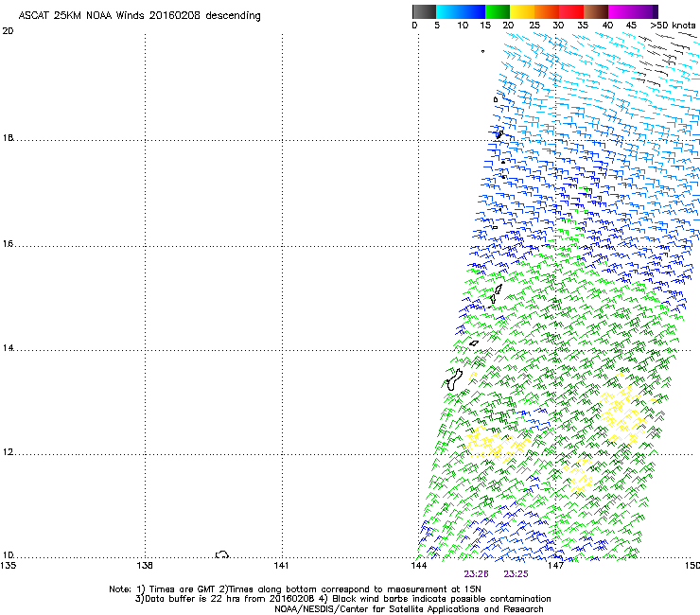Click the '>50 knots' scale label
This screenshot has height=615, width=700.
click(x=673, y=26)
